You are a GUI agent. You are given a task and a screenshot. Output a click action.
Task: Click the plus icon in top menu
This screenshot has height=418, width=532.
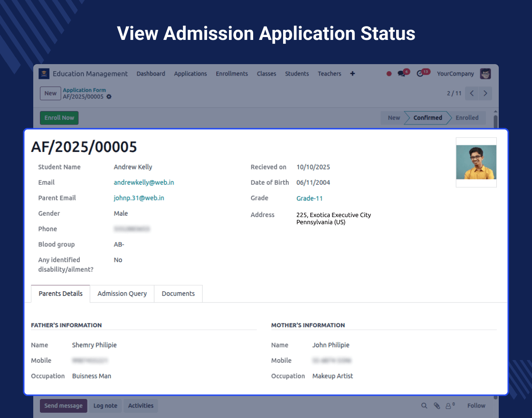(x=352, y=74)
